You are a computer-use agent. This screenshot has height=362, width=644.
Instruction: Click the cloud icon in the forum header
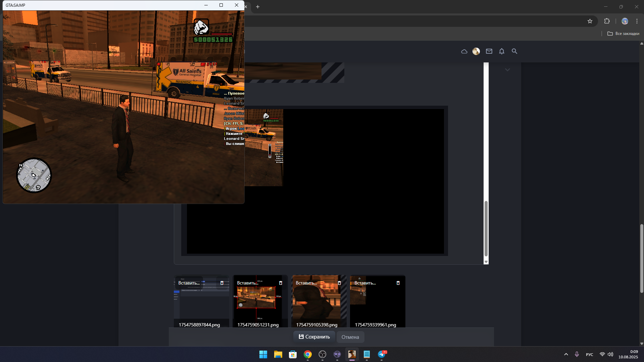tap(464, 51)
